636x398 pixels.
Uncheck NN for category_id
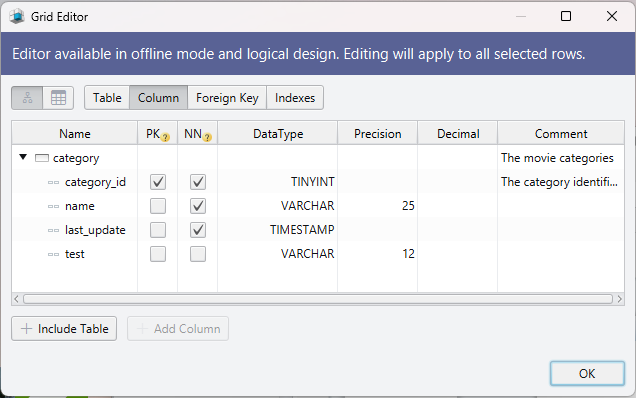point(198,182)
